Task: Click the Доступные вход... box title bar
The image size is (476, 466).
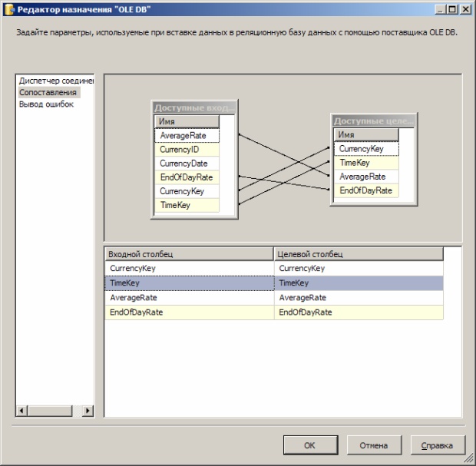Action: pos(194,107)
